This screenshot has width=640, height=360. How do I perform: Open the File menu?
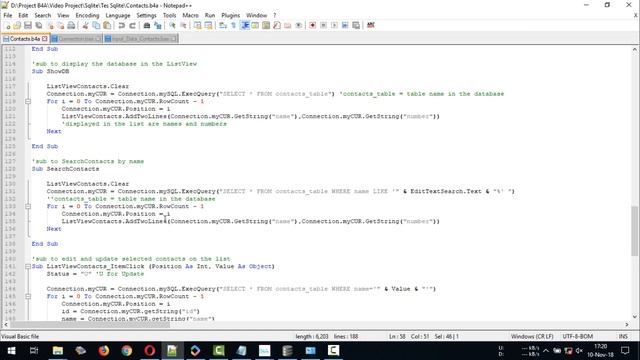click(8, 15)
